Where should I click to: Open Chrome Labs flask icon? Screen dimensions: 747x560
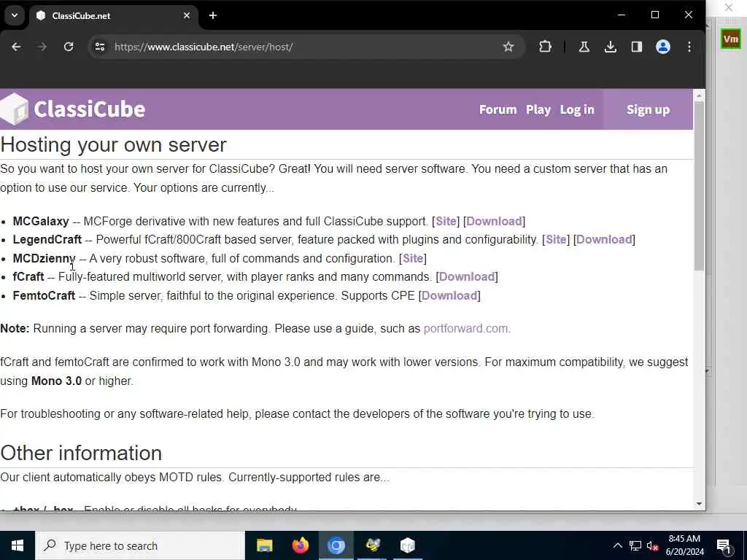coord(584,47)
